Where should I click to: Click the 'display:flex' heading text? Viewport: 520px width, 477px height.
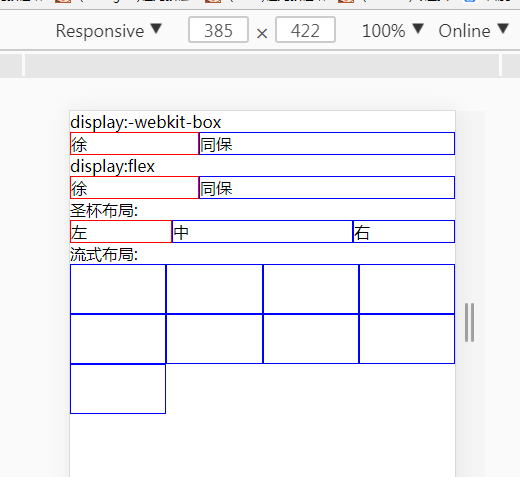tap(113, 166)
